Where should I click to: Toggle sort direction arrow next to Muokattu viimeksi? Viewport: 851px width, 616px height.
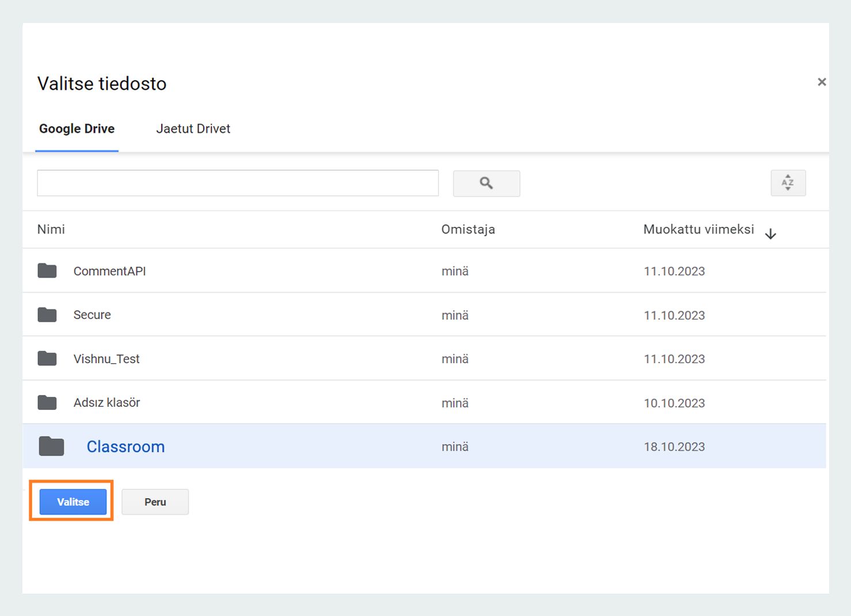coord(770,234)
